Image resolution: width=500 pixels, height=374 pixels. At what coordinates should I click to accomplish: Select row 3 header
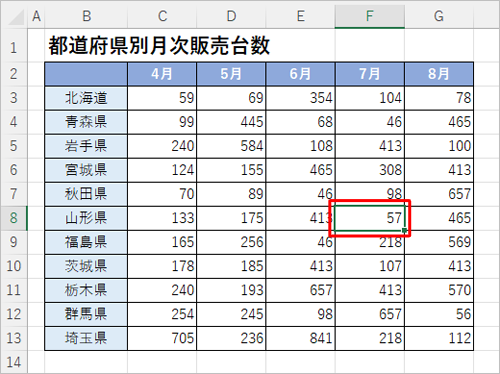[x=14, y=98]
